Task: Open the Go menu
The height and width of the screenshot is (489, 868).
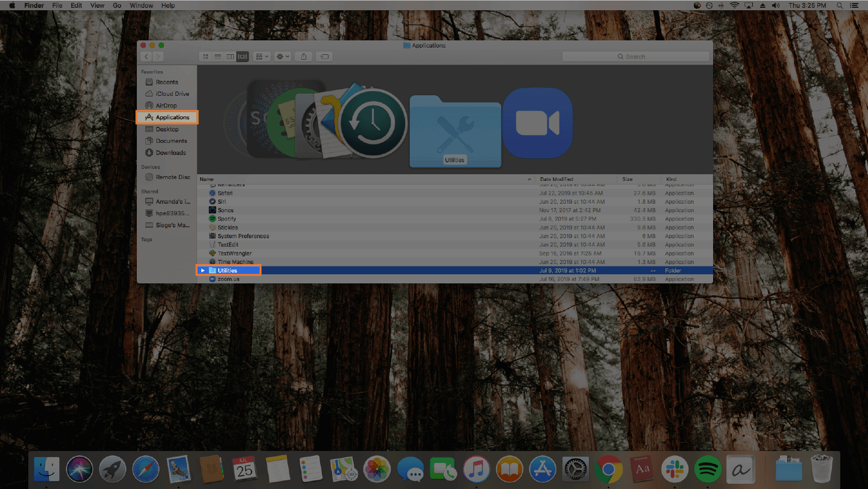Action: (117, 5)
